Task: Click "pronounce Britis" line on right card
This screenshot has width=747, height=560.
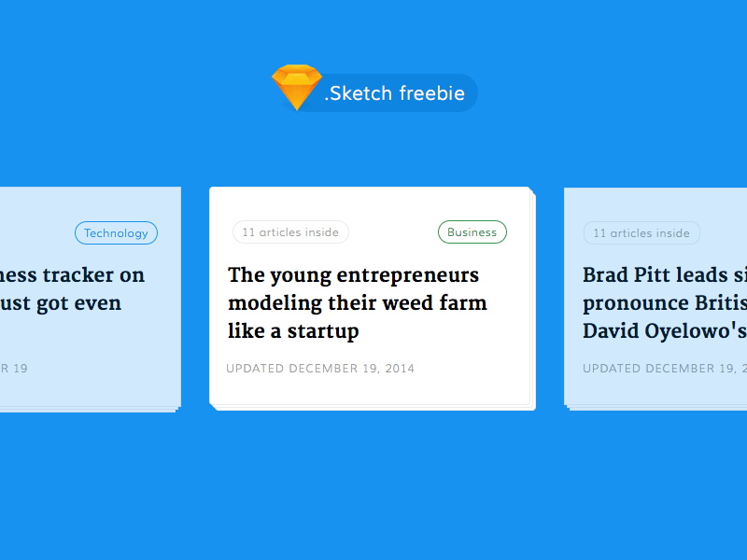Action: pos(665,303)
